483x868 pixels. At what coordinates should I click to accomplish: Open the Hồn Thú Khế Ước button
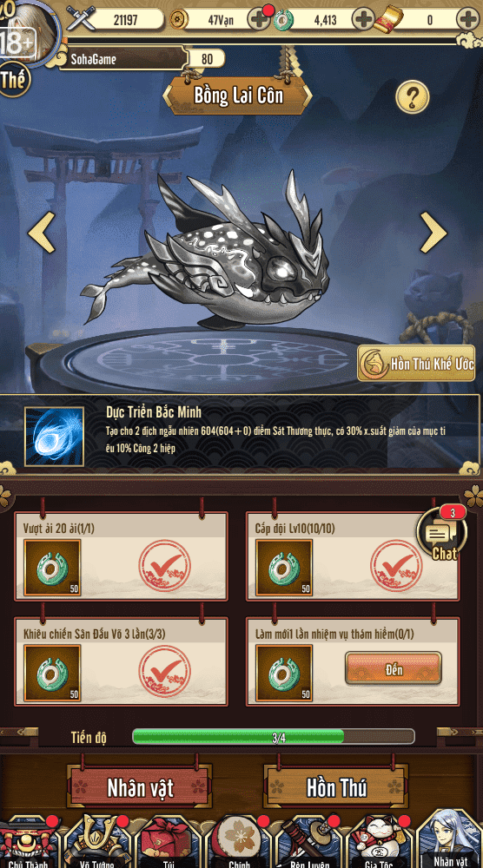click(416, 363)
